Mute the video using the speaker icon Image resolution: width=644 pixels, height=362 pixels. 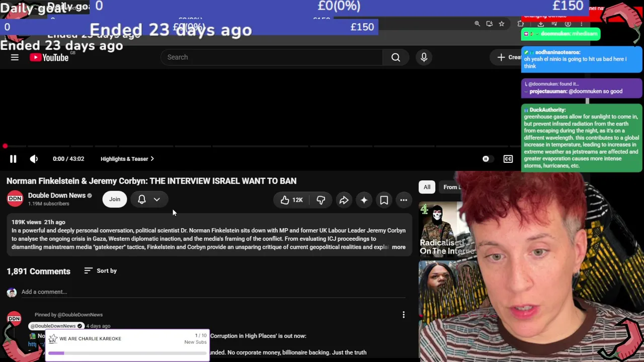coord(34,159)
